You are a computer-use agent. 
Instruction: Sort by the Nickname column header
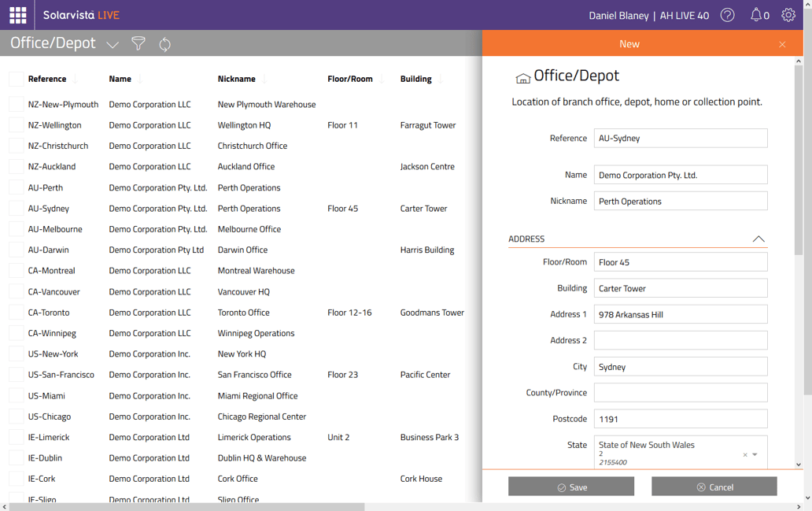[x=236, y=79]
